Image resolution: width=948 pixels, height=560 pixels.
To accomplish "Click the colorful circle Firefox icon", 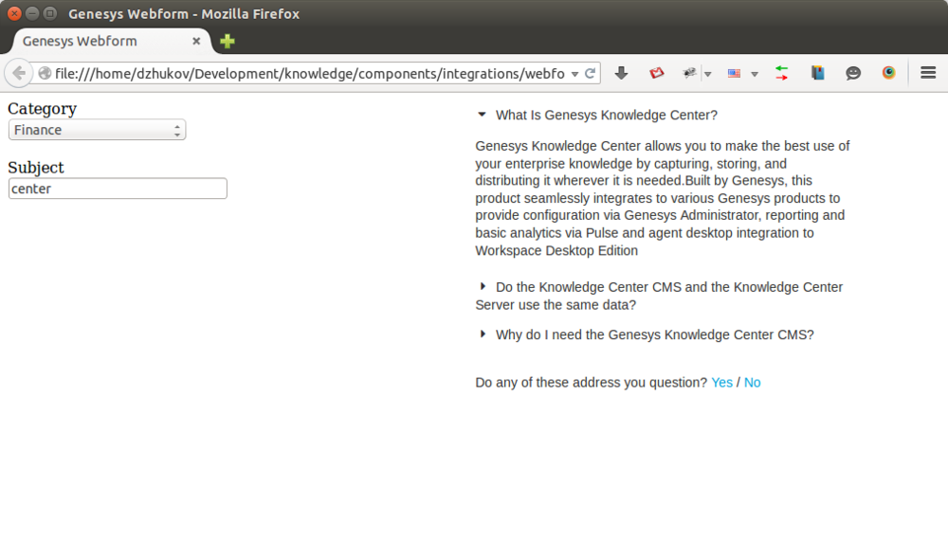I will (x=889, y=73).
